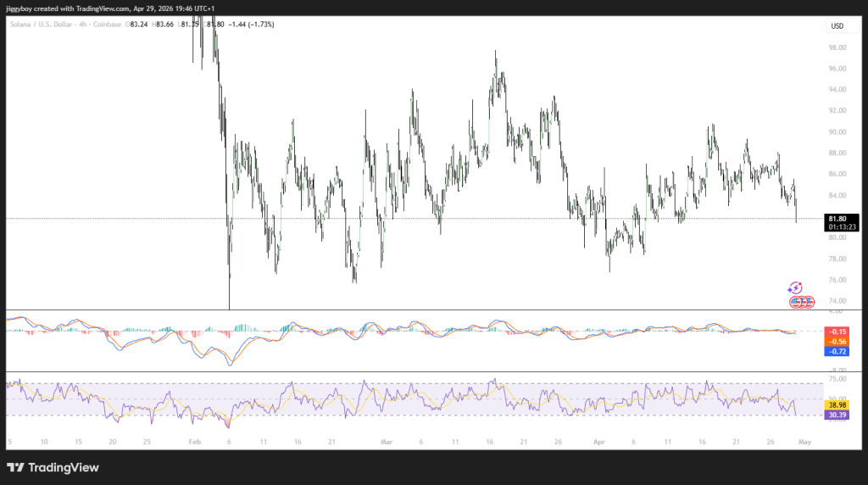This screenshot has height=485, width=868.
Task: Click the blue MACD value -0.72
Action: [837, 351]
